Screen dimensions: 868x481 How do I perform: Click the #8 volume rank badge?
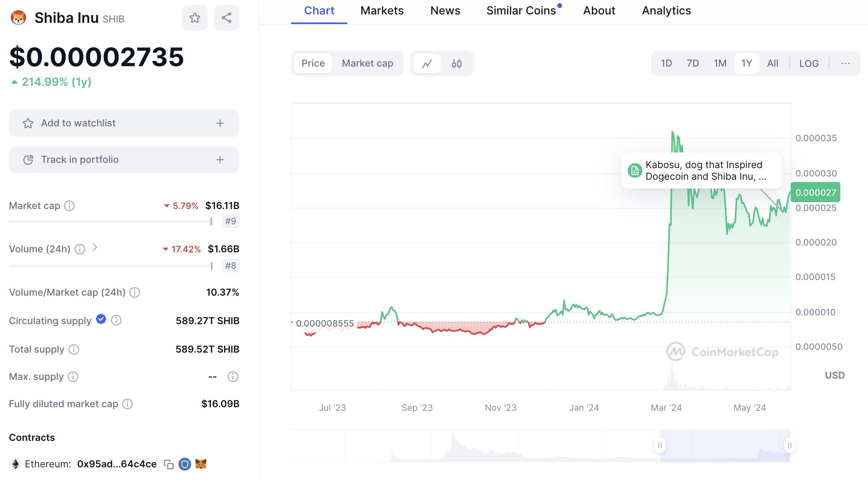(231, 266)
